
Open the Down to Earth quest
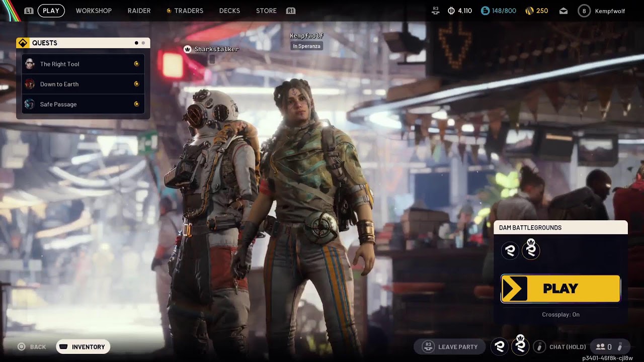[83, 84]
